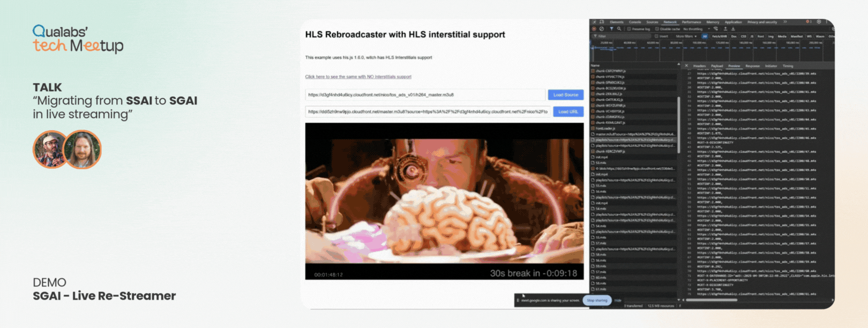
Task: Select the 61.m4s request
Action: (633, 289)
